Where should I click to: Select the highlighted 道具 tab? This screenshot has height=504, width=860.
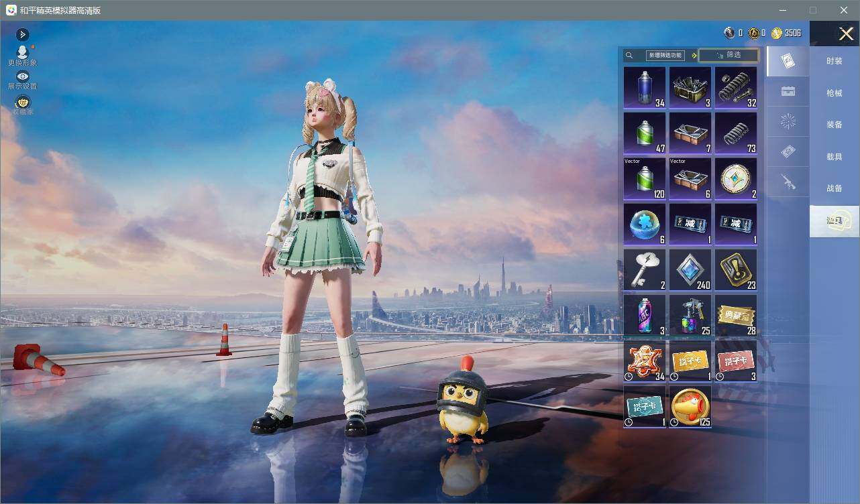click(835, 221)
